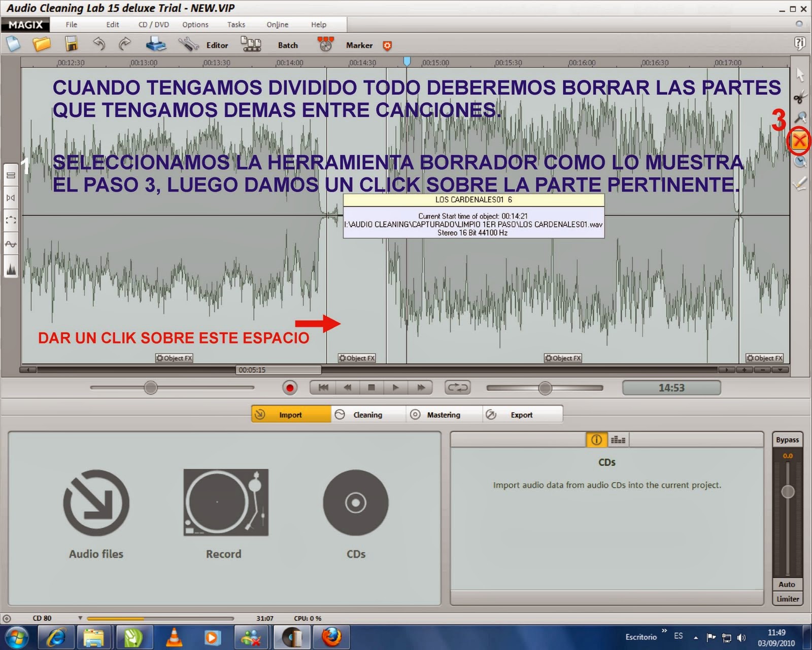Open the help question mark icon at top right
The height and width of the screenshot is (650, 812).
pyautogui.click(x=800, y=44)
